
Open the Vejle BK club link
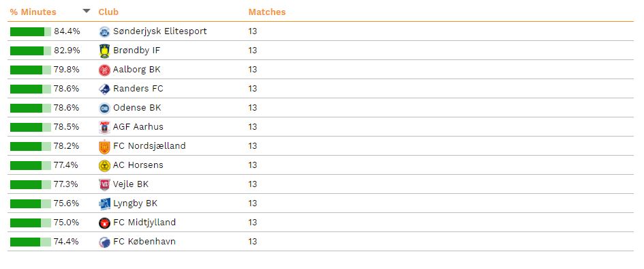point(131,184)
